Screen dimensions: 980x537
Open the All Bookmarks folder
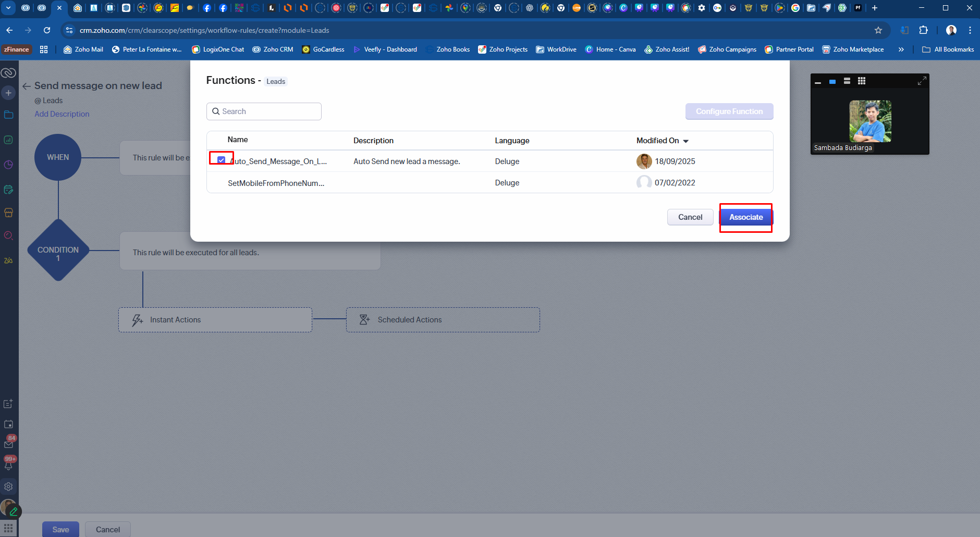point(948,49)
